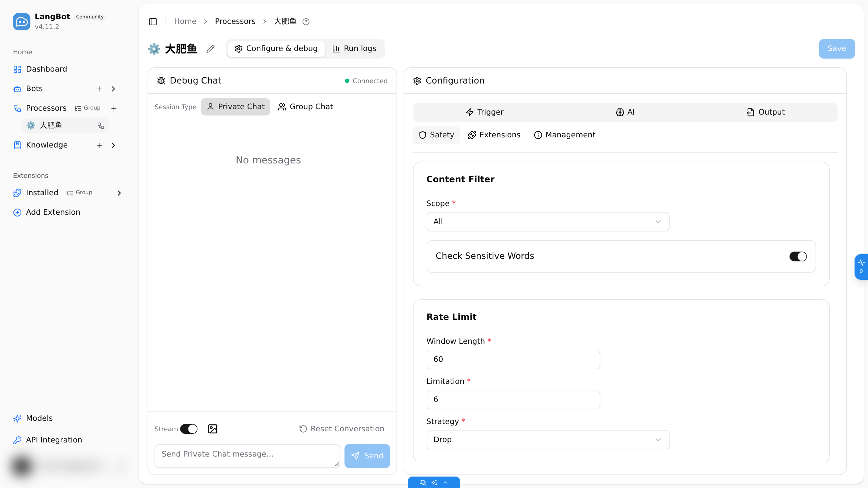Click the upload image icon in debug chat
868x488 pixels.
tap(213, 429)
